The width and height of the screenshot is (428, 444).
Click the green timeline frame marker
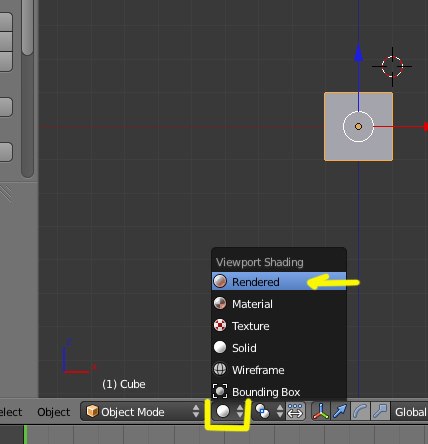(25, 434)
